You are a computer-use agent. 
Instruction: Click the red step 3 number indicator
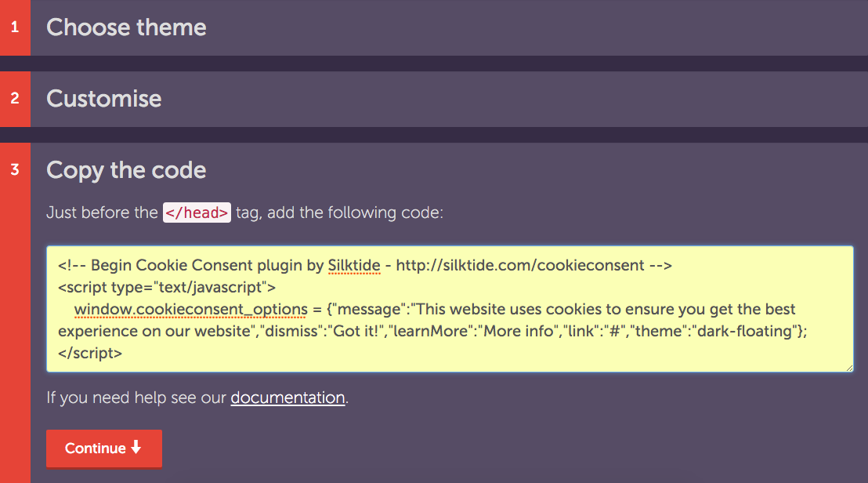pyautogui.click(x=14, y=169)
